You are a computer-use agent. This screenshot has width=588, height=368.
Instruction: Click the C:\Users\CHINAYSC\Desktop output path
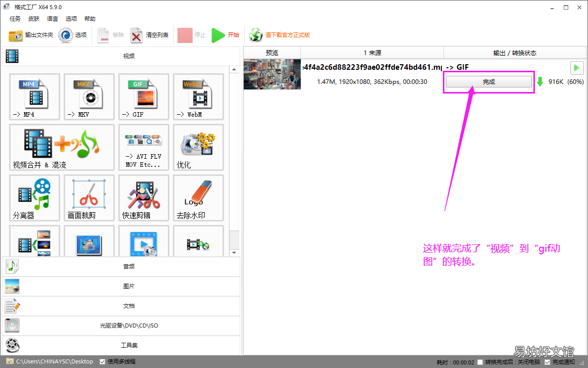[x=55, y=361]
